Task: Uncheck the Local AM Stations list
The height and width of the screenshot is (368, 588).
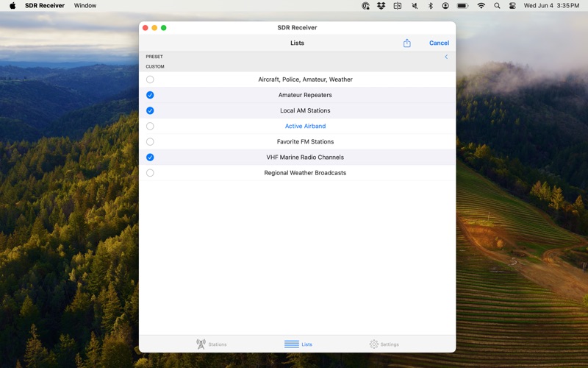Action: pos(150,111)
